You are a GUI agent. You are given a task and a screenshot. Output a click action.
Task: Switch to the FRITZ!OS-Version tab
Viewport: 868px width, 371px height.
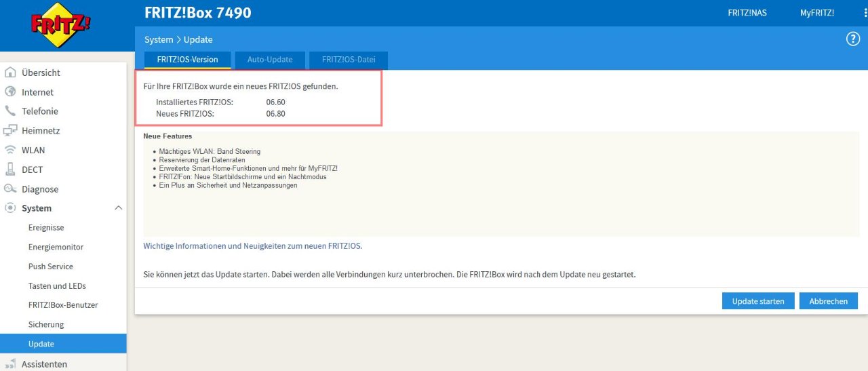point(187,60)
